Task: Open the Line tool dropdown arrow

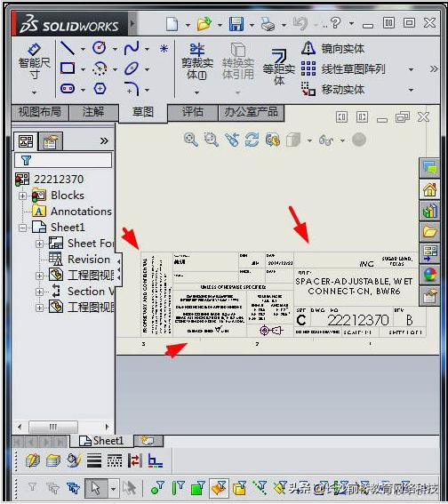Action: (83, 49)
